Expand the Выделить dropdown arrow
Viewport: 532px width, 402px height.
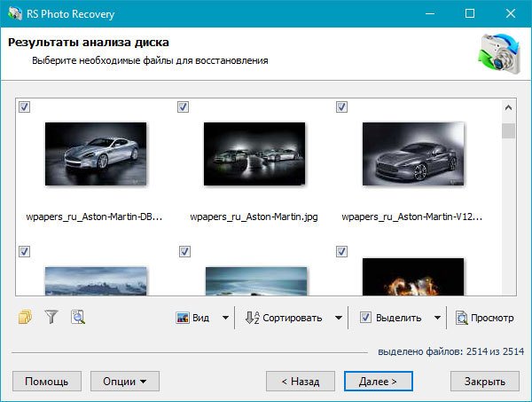point(438,318)
